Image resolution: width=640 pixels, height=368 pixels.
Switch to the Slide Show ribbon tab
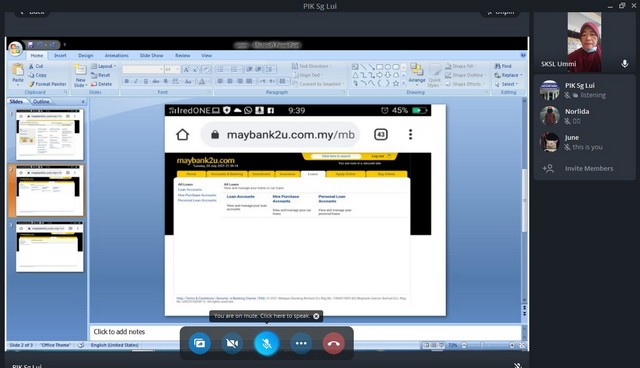(151, 55)
